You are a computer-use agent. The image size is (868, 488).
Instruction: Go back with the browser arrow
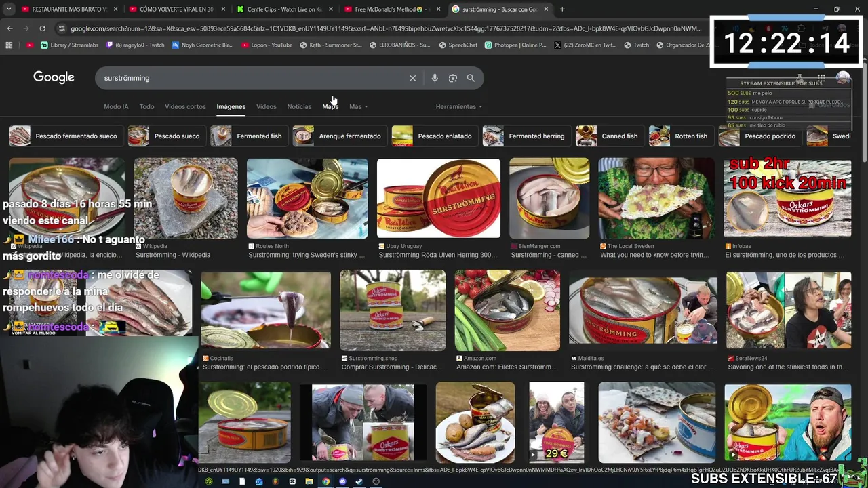[9, 28]
